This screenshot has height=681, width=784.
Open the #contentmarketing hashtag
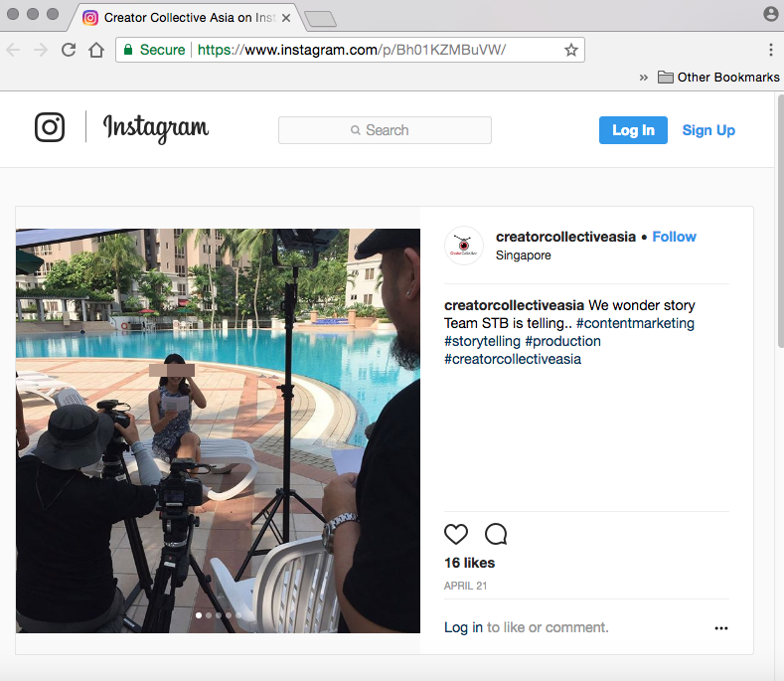(635, 323)
